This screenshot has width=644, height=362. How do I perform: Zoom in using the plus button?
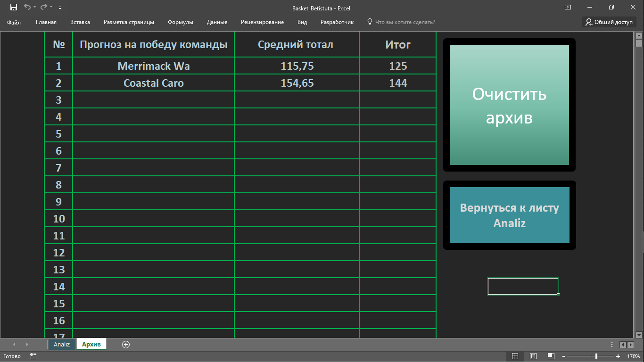click(618, 356)
